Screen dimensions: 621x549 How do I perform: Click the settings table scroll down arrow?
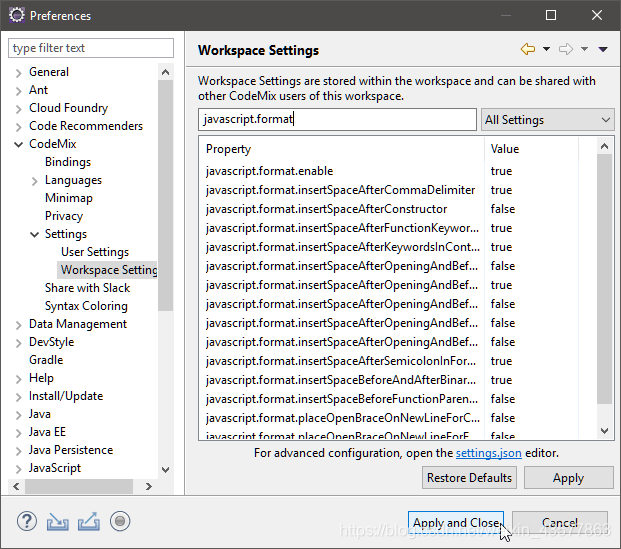coord(604,431)
